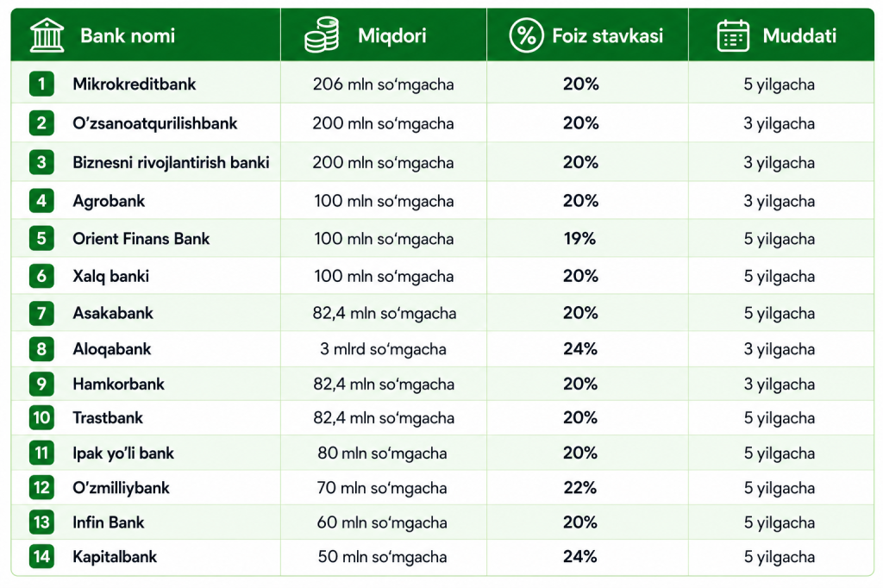
Task: Select Biznesni rivojlantirish banki name
Action: [x=171, y=163]
